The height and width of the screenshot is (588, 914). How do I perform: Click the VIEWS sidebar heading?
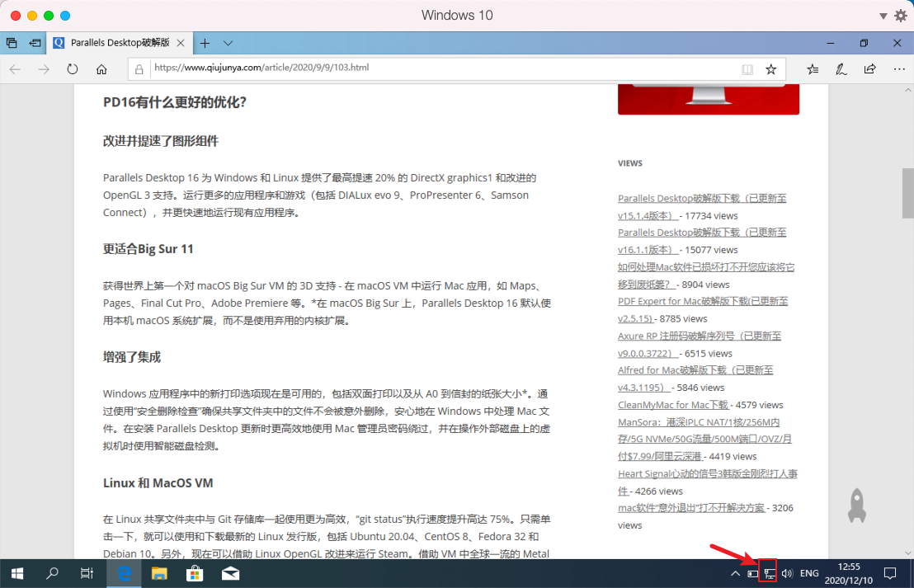pyautogui.click(x=630, y=163)
